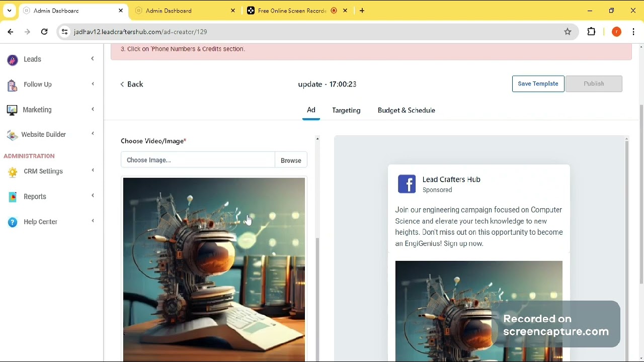Open the Marketing sidebar menu label
Image resolution: width=644 pixels, height=362 pixels.
[x=37, y=110]
